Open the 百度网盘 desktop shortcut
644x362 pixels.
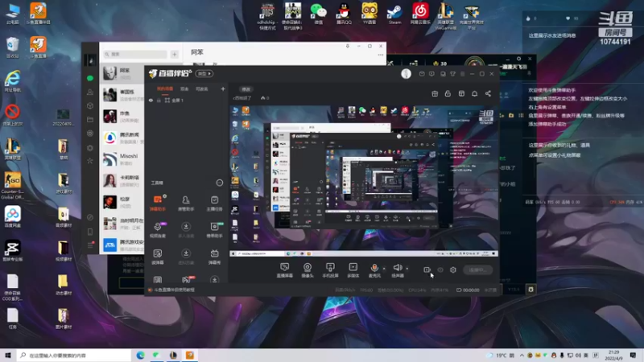[13, 216]
